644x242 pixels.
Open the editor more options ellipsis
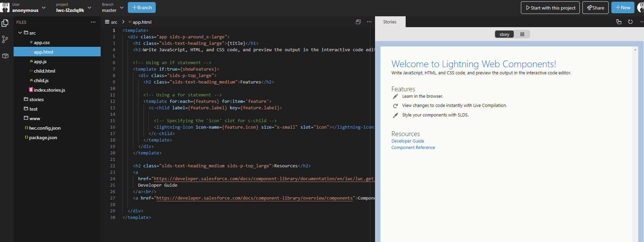[x=369, y=22]
